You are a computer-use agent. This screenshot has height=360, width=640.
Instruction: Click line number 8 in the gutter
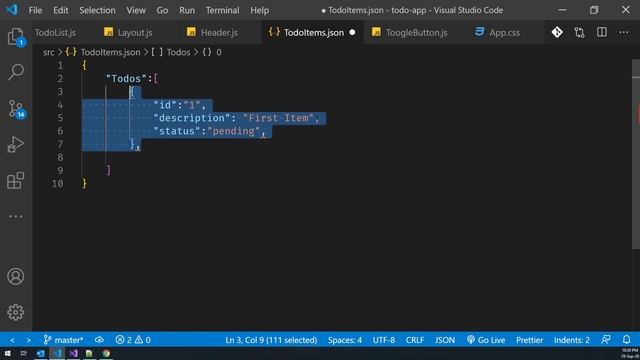(60, 157)
